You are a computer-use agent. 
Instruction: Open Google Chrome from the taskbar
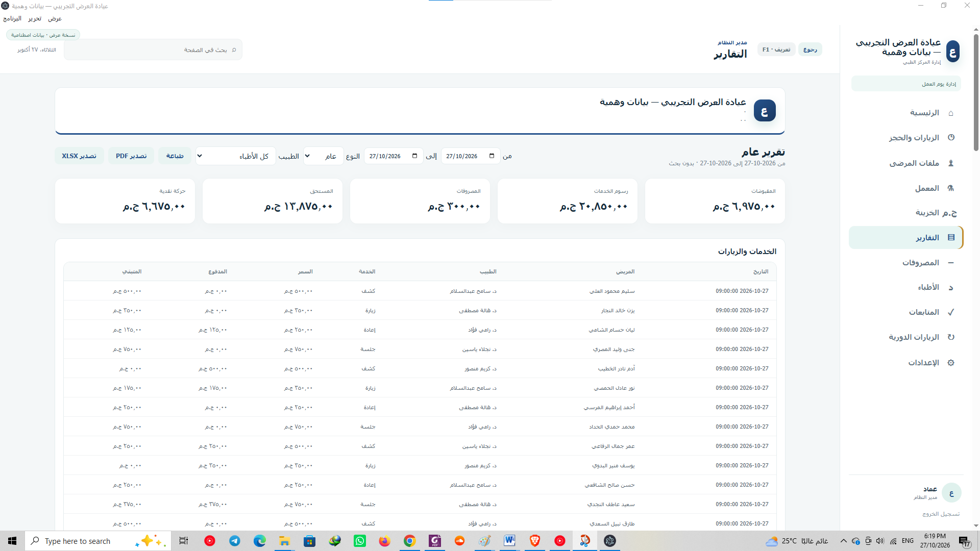[x=410, y=541]
